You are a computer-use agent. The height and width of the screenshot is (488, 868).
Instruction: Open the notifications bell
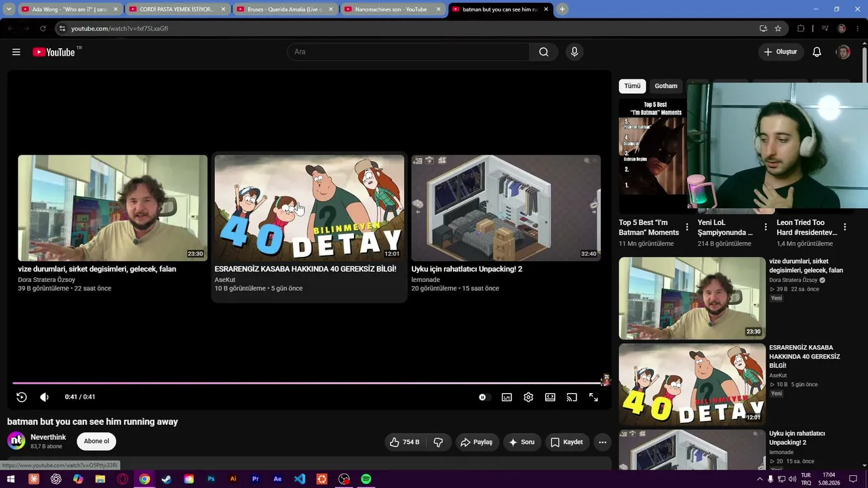(x=817, y=52)
